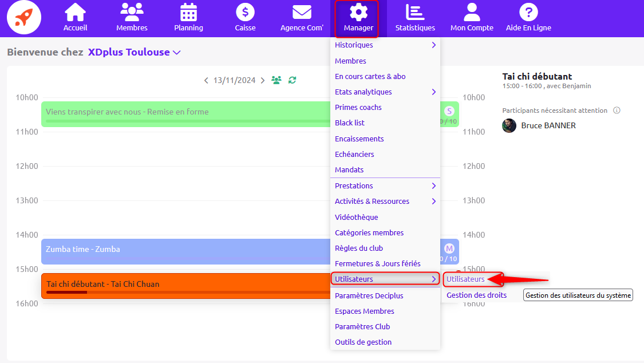Go to previous day arrow

[x=206, y=81]
